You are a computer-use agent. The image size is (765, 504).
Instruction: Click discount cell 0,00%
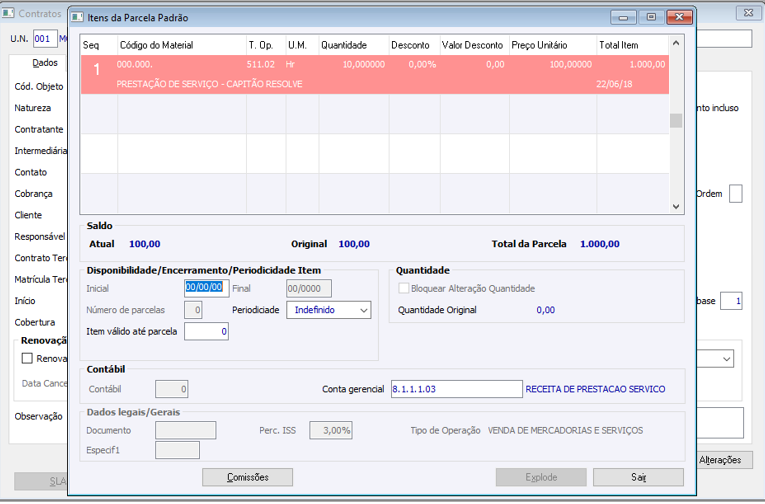click(422, 64)
